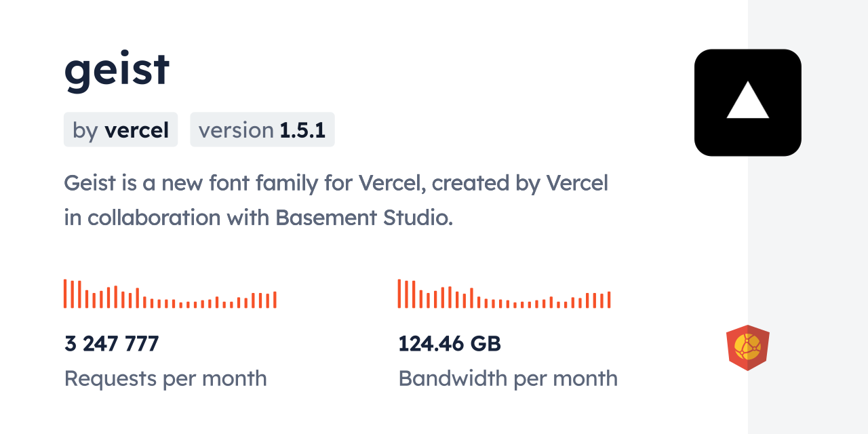This screenshot has width=868, height=434.
Task: Click the last bar of requests chart
Action: pyautogui.click(x=275, y=300)
